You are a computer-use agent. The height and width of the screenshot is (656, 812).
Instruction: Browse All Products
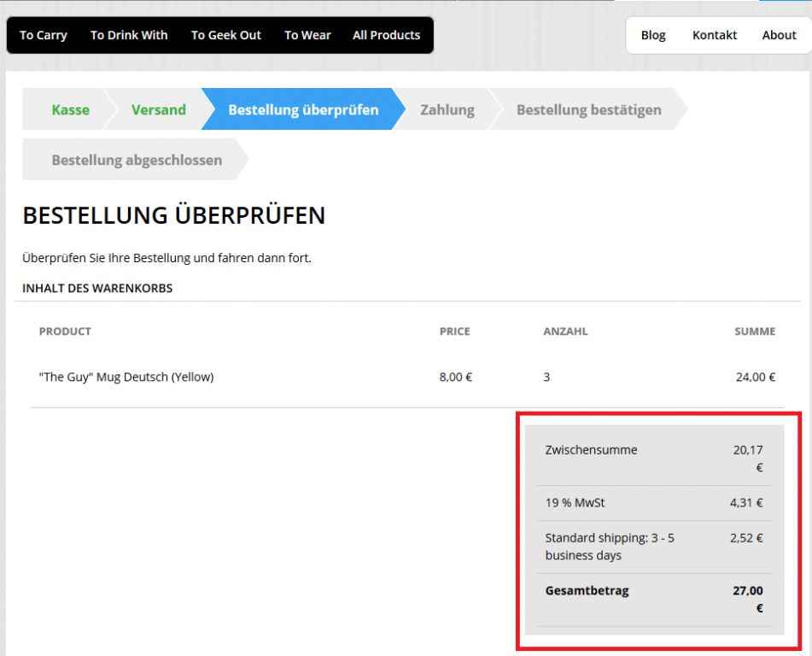[x=386, y=35]
